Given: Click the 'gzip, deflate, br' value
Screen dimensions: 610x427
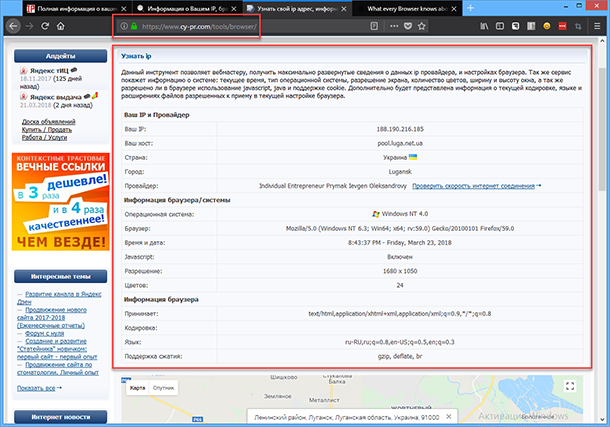Looking at the screenshot, I should [x=400, y=356].
